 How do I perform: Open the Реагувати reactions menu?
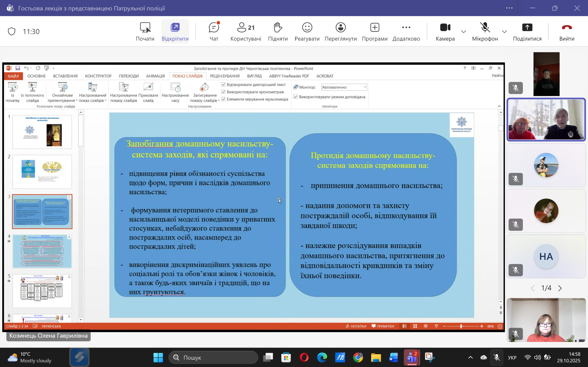(x=307, y=32)
